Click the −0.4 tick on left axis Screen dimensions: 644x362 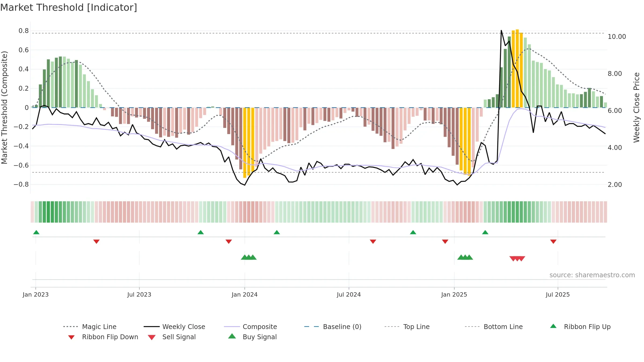(x=21, y=146)
